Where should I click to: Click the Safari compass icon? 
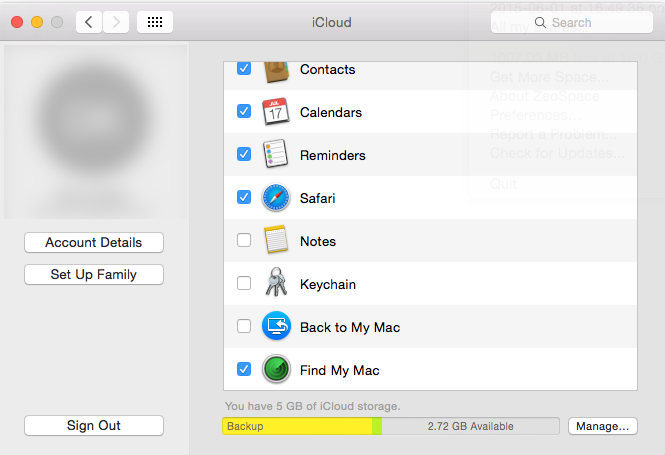(276, 198)
